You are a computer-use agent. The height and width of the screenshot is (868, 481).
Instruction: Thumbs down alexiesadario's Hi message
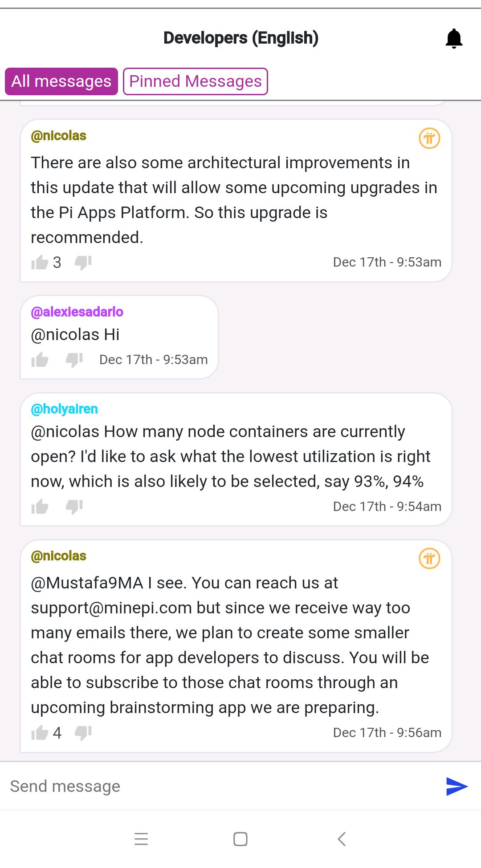tap(74, 360)
